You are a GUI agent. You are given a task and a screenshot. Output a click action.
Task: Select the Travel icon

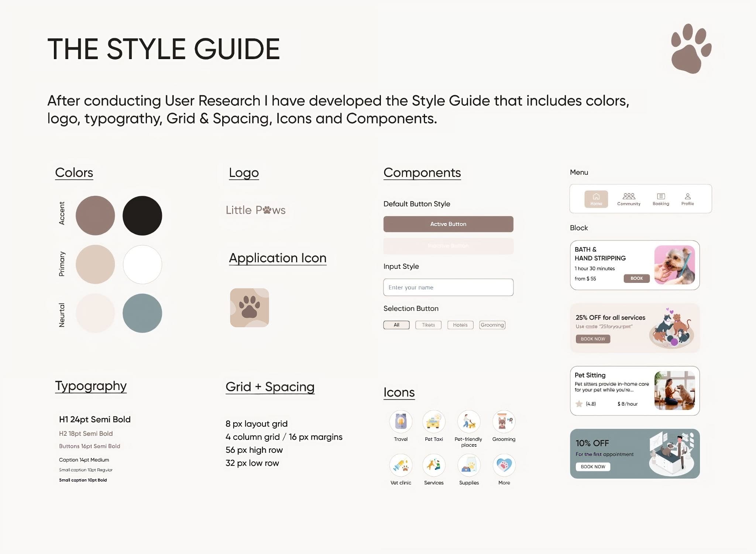click(401, 422)
